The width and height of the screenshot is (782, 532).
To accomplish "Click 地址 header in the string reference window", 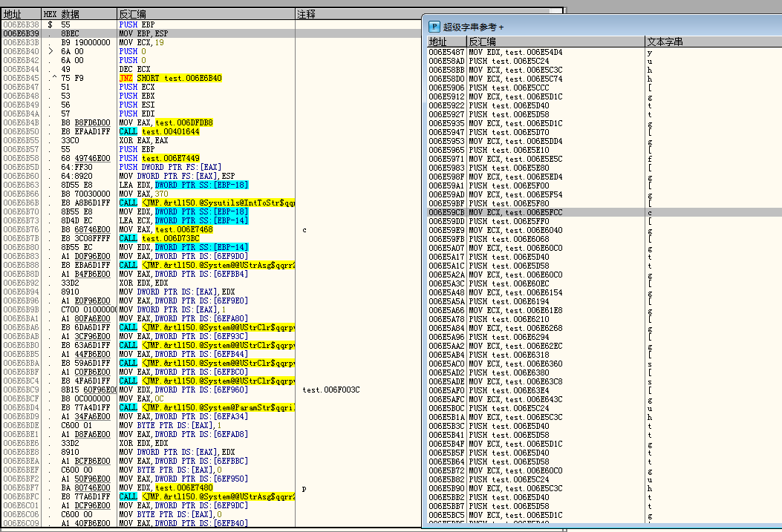I will [x=438, y=42].
